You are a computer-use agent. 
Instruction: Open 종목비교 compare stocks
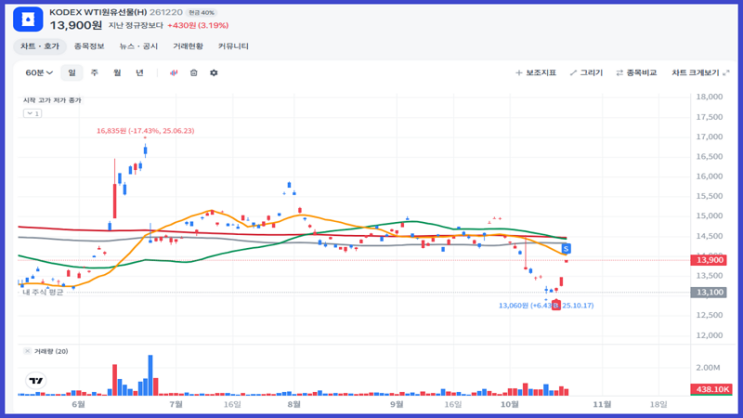click(636, 73)
